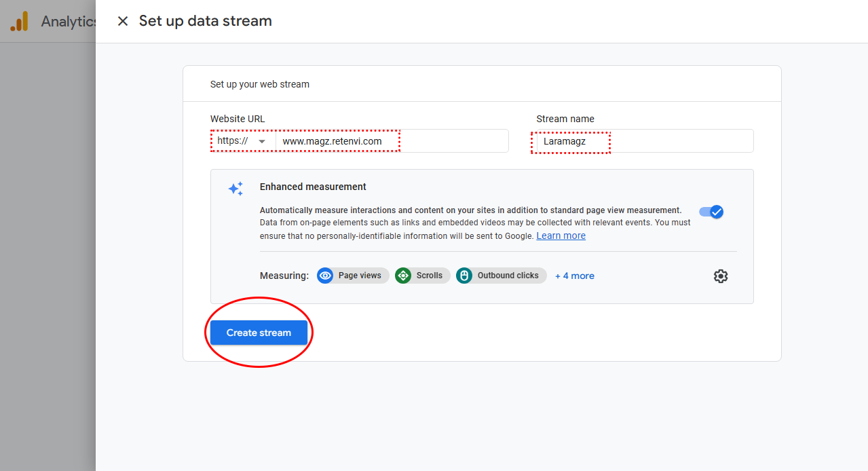Open the https:// protocol dropdown
The image size is (868, 471).
coord(243,141)
